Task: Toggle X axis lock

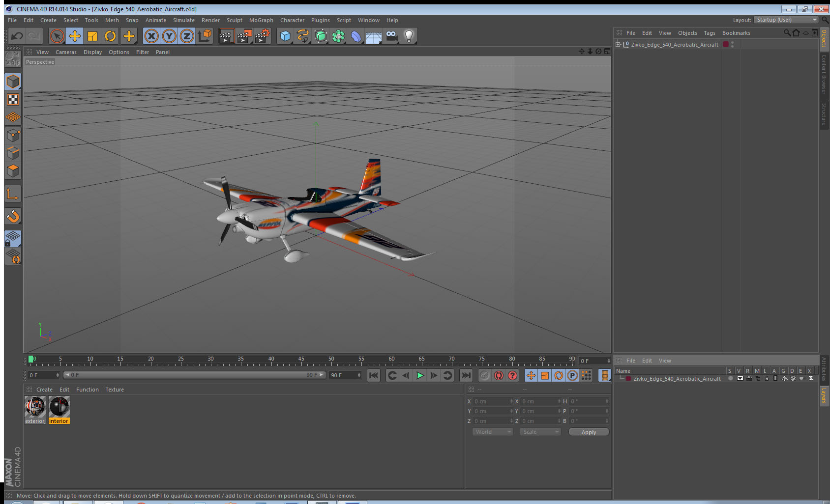Action: pyautogui.click(x=151, y=36)
